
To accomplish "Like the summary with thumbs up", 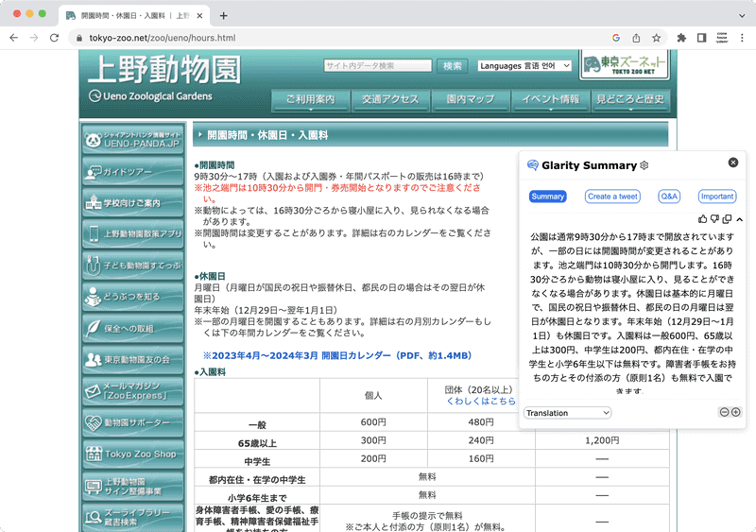I will pos(702,219).
